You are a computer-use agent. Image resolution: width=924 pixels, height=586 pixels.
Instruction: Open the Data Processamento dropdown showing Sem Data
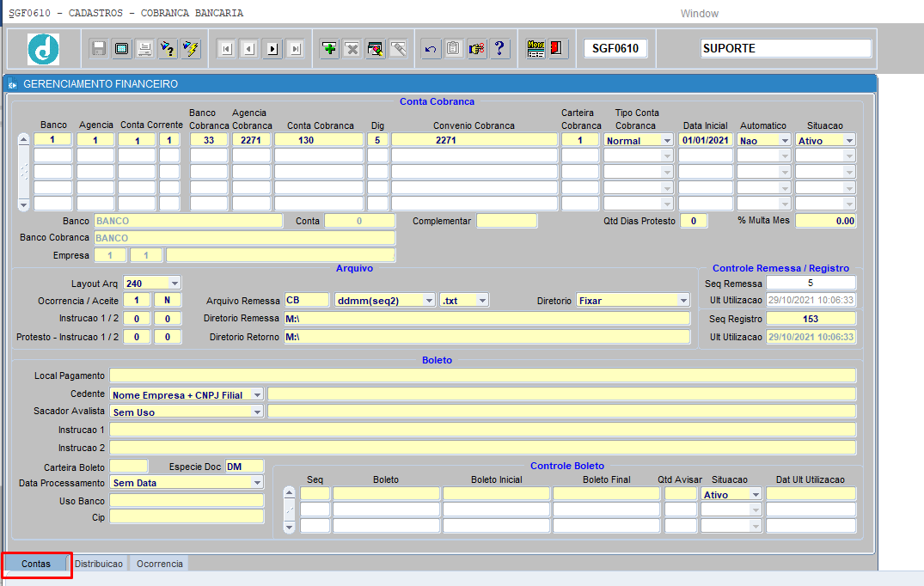coord(258,482)
